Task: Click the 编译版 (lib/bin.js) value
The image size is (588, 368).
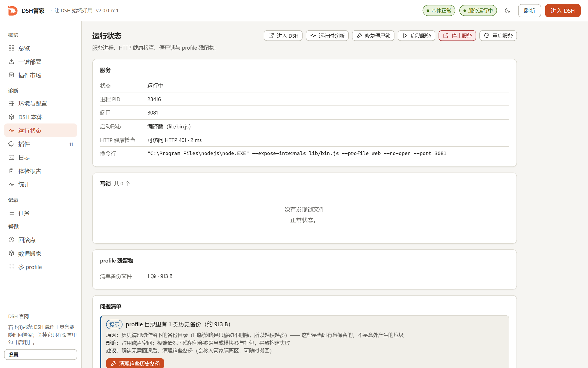Action: tap(169, 126)
